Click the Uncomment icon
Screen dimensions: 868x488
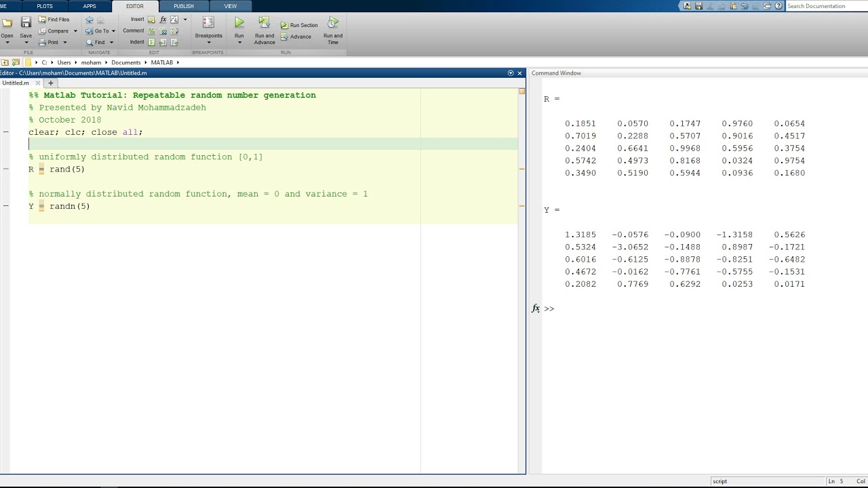(x=163, y=31)
